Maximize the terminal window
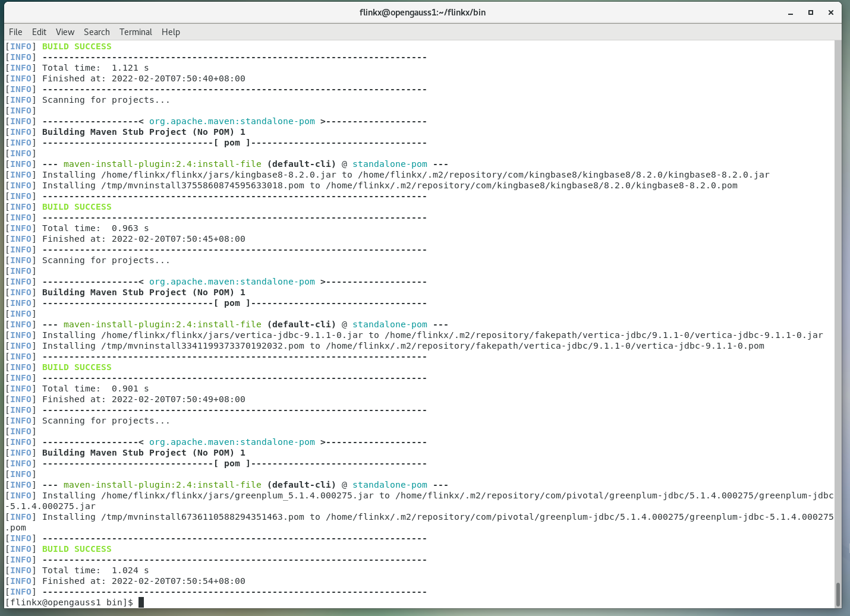 pos(811,12)
